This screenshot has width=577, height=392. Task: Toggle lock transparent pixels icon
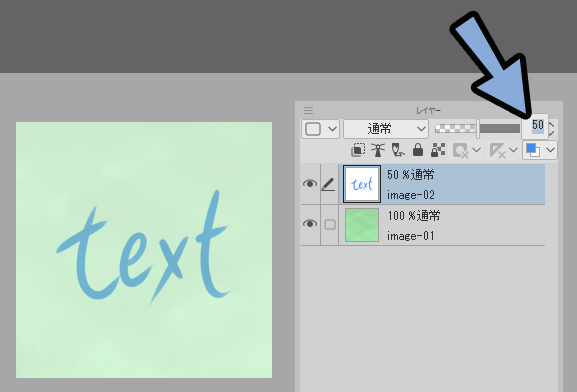click(x=438, y=150)
